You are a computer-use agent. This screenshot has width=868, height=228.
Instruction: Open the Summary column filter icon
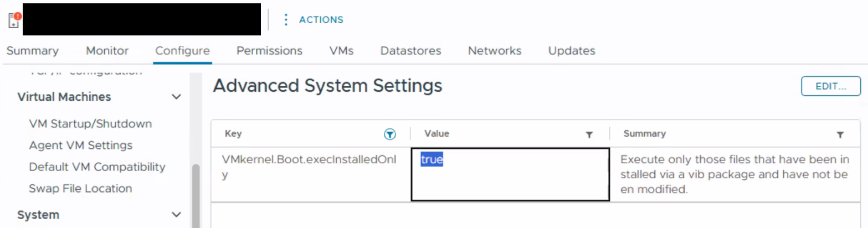pos(840,134)
